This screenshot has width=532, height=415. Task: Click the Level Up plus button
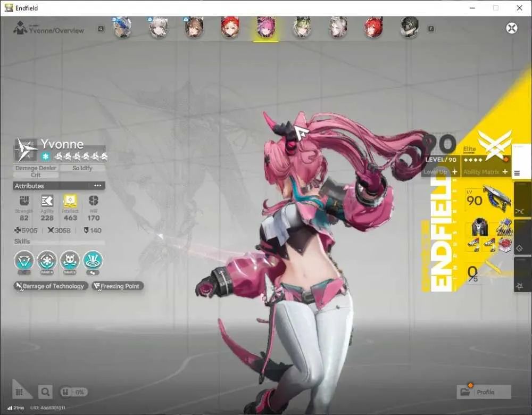[x=455, y=172]
